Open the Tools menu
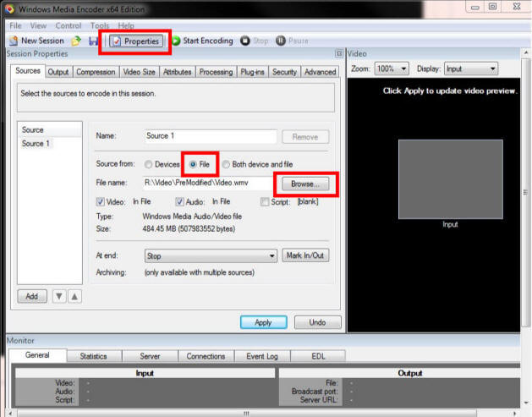 (100, 25)
